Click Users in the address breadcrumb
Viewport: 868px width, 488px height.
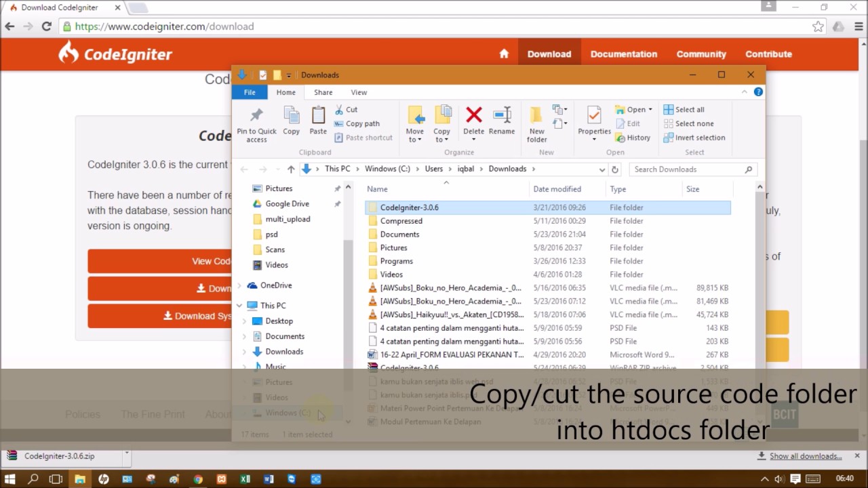pyautogui.click(x=434, y=169)
